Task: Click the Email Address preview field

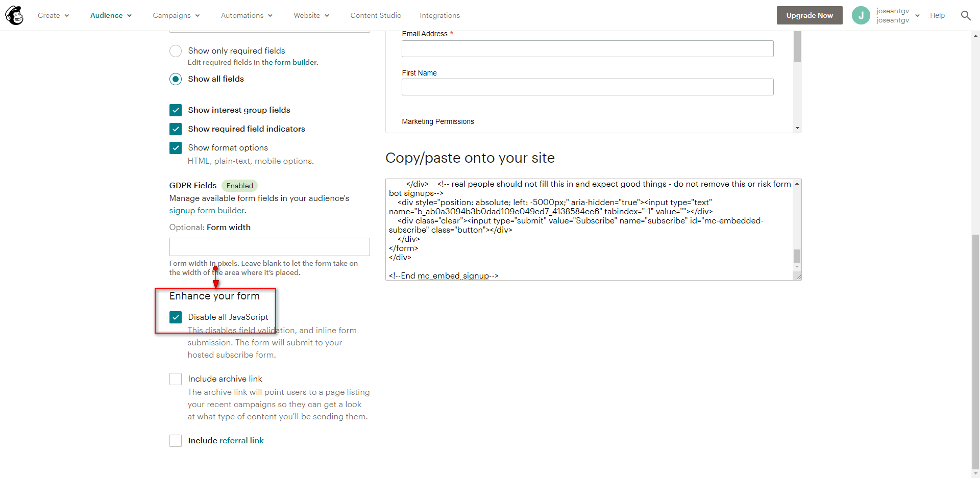Action: [x=587, y=49]
